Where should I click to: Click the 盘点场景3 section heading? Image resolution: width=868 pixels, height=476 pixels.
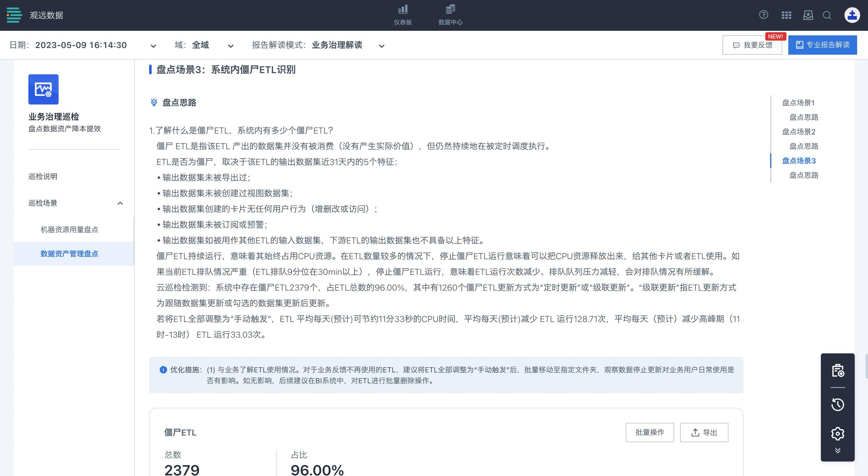(226, 70)
